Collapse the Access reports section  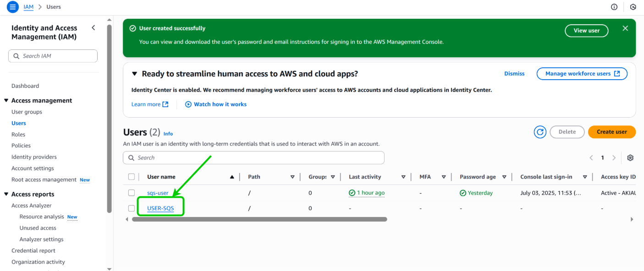coord(6,195)
